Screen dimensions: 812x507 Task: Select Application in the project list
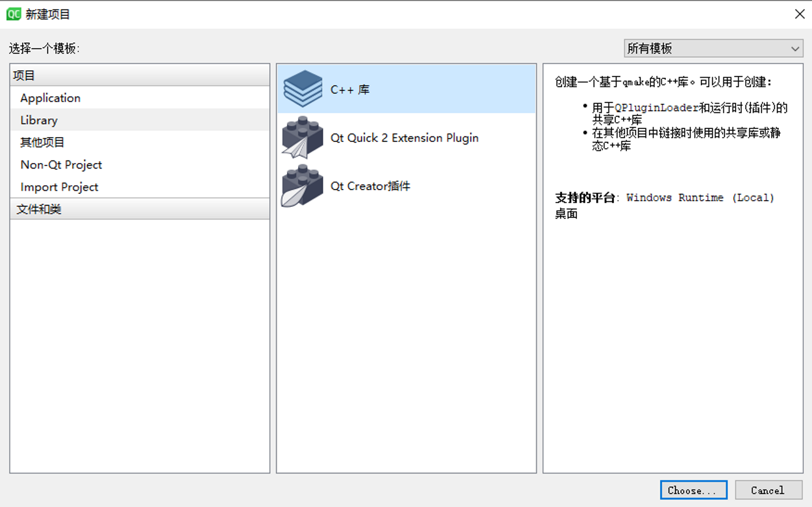[x=140, y=98]
